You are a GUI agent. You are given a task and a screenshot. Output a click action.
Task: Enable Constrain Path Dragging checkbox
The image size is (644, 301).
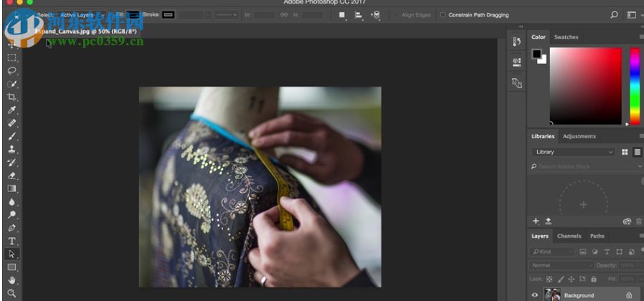tap(442, 15)
